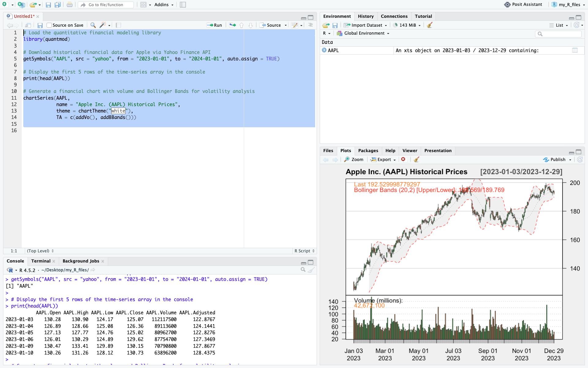The image size is (588, 368).
Task: Show document outline icon
Action: click(x=311, y=25)
